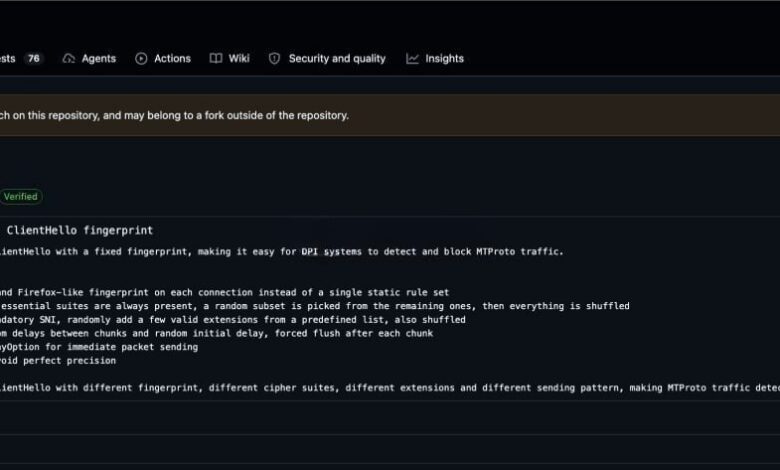Click the line about Firefox-like fingerprint
780x470 pixels.
point(224,292)
